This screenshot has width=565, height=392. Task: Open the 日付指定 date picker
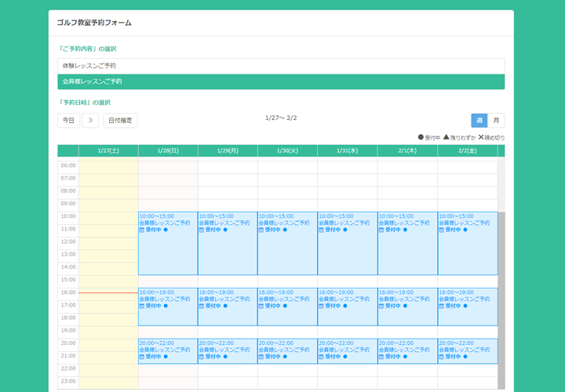click(120, 120)
